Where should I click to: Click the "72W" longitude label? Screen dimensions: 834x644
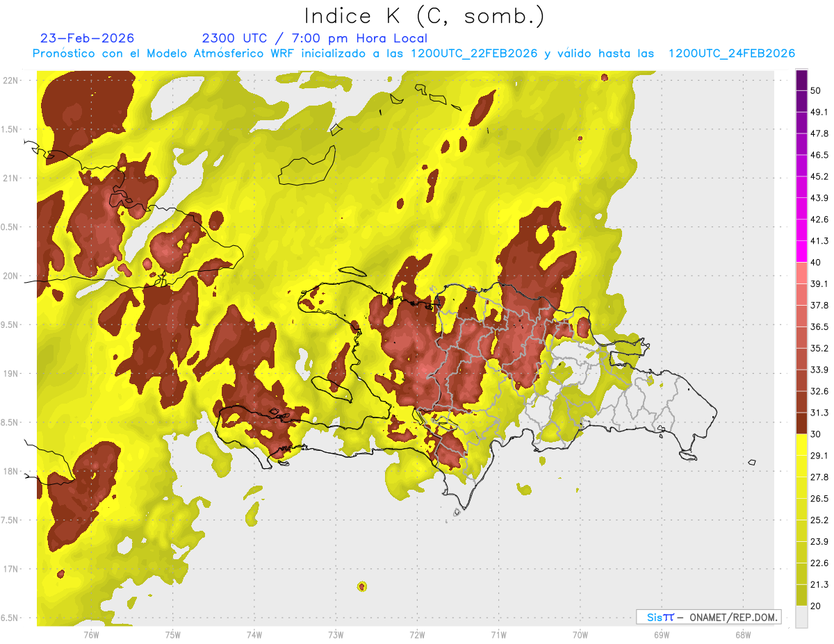417,634
